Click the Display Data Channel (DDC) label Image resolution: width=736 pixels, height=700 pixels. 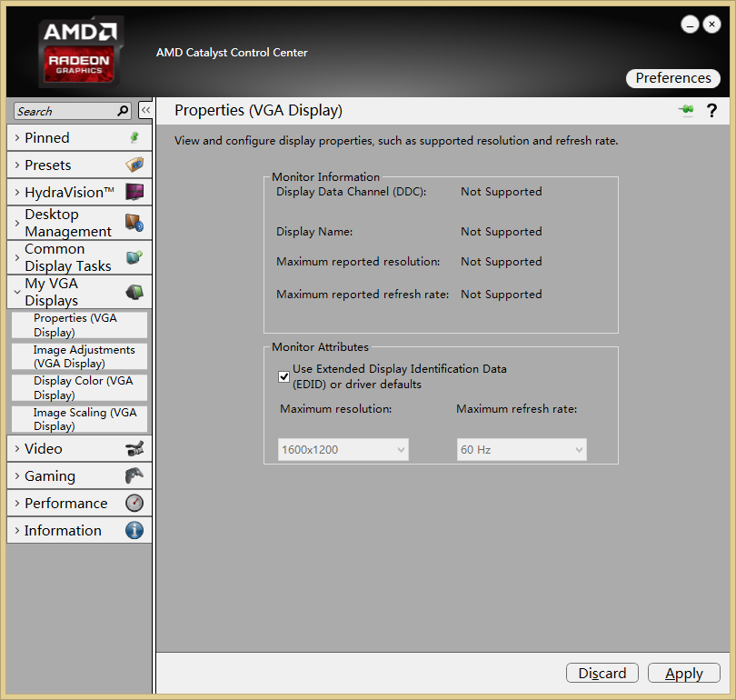click(351, 192)
